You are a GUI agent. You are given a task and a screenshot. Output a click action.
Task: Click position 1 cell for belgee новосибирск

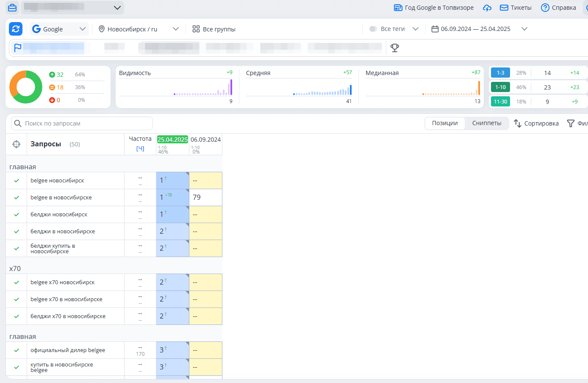coord(172,181)
